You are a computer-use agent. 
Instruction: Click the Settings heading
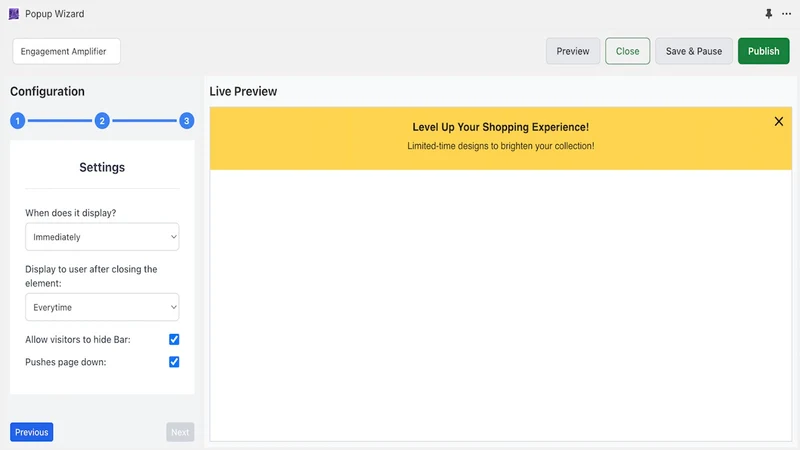(102, 167)
